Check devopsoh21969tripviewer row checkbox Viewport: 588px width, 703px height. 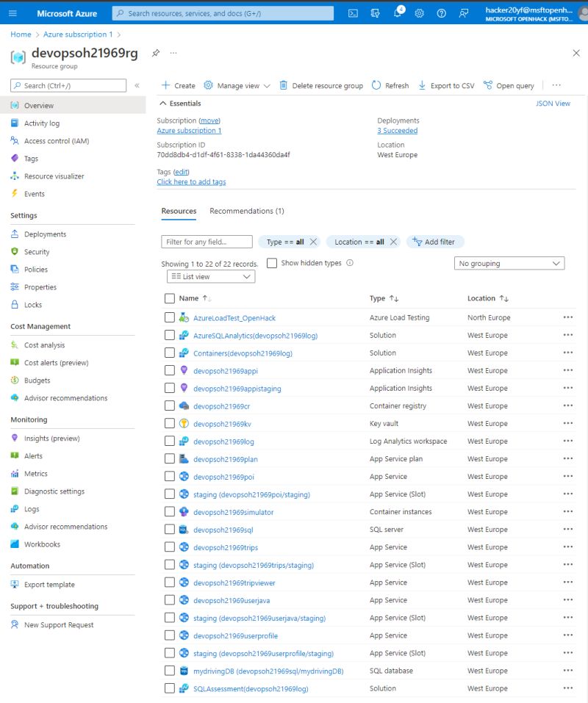tap(170, 583)
